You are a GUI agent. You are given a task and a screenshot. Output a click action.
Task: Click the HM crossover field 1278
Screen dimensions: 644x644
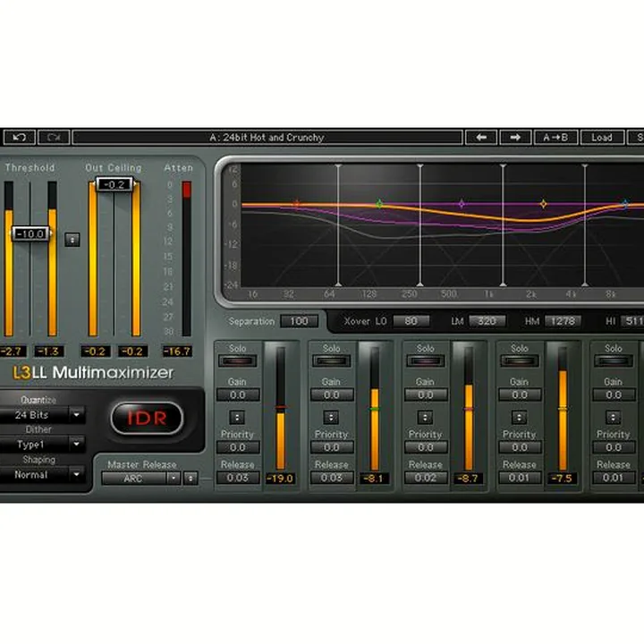click(563, 321)
